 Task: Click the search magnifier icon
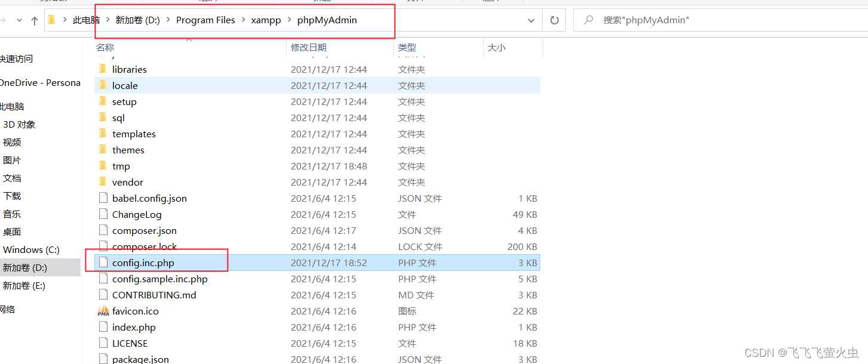pos(589,20)
